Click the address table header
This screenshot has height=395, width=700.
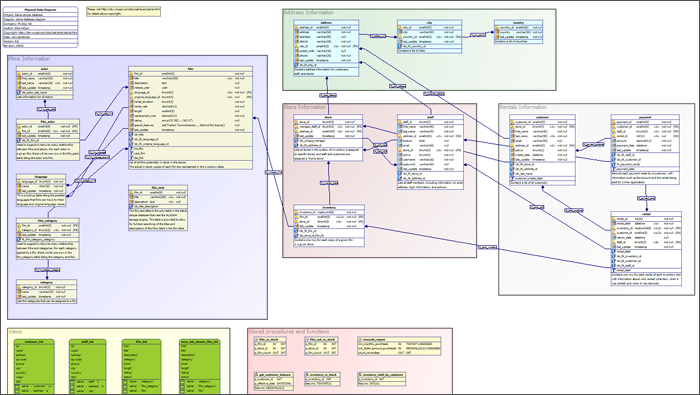tap(326, 23)
